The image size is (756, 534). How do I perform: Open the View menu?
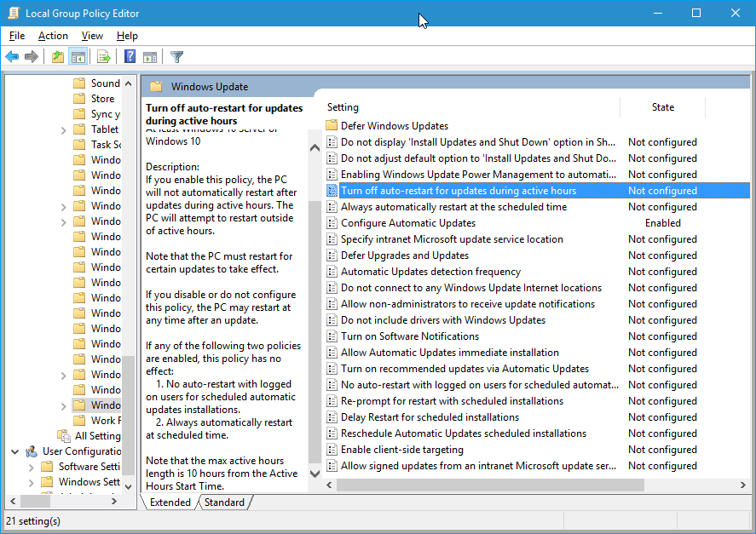click(92, 36)
